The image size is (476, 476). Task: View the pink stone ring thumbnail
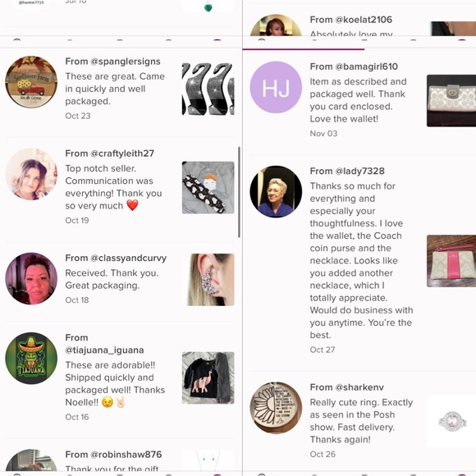(452, 421)
